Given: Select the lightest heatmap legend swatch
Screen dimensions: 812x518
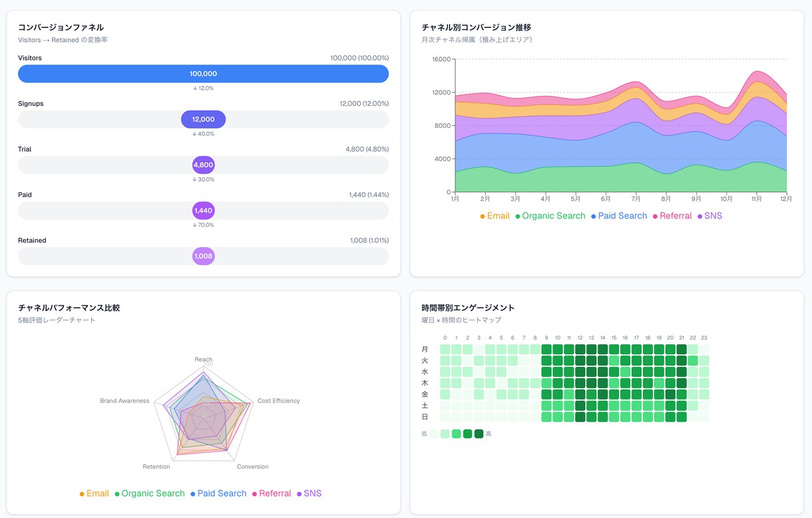Looking at the screenshot, I should pos(433,433).
